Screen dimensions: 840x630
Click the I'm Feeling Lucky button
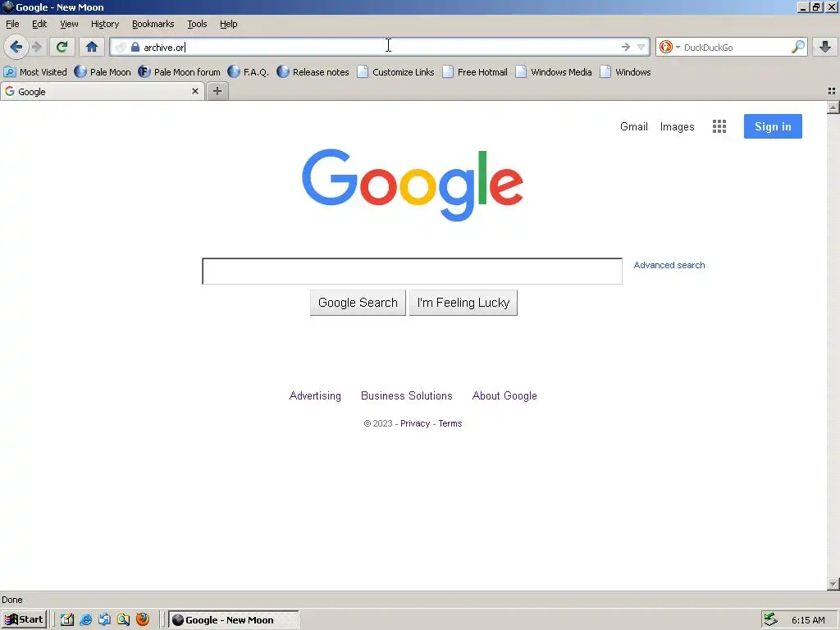(463, 303)
